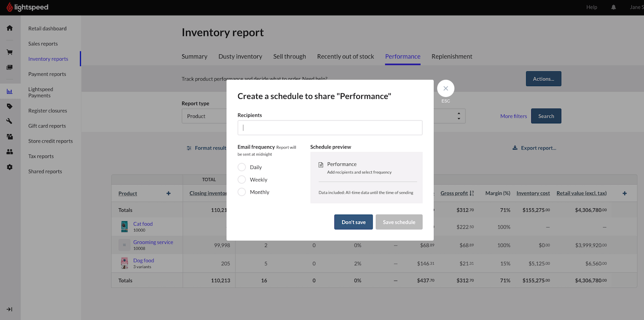644x320 pixels.
Task: Open the Report type Product dropdown
Action: click(205, 116)
